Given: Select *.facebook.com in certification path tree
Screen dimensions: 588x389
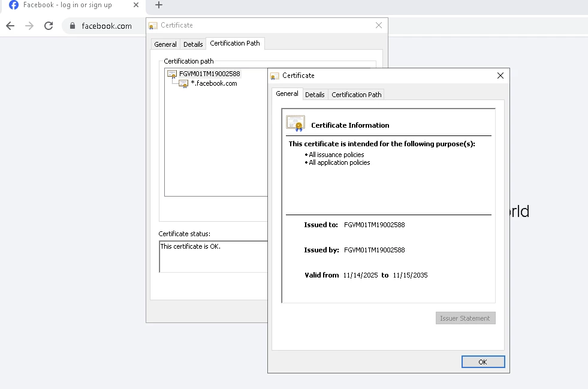Looking at the screenshot, I should pyautogui.click(x=214, y=84).
